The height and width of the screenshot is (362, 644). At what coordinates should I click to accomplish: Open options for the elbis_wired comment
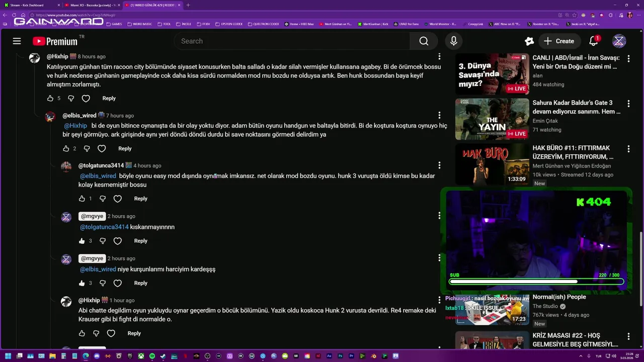coord(439,115)
